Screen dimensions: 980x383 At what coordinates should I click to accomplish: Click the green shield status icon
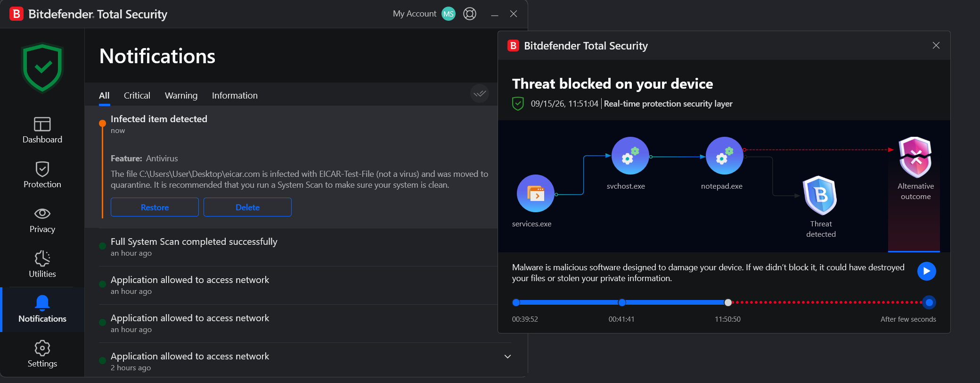pyautogui.click(x=42, y=67)
